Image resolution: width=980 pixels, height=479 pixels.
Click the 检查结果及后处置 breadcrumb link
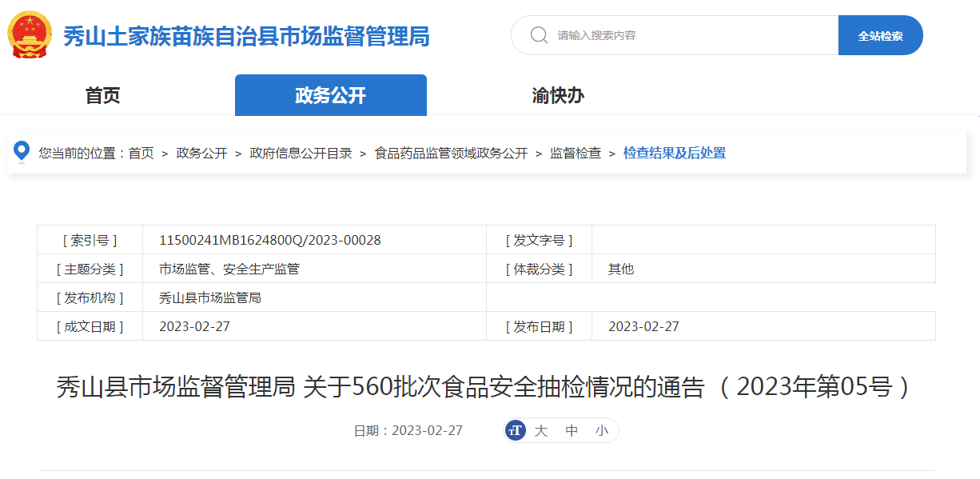coord(675,153)
